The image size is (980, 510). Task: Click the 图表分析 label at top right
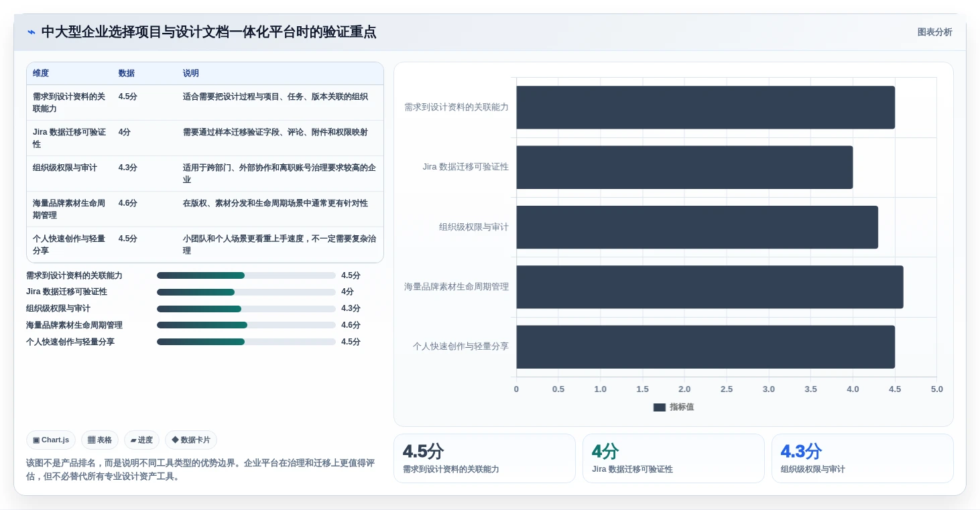(x=934, y=32)
